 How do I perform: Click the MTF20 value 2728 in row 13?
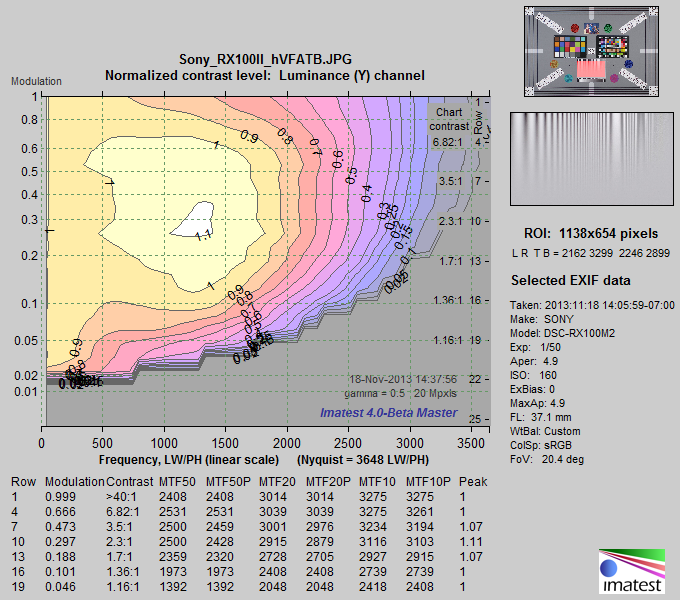(x=273, y=557)
